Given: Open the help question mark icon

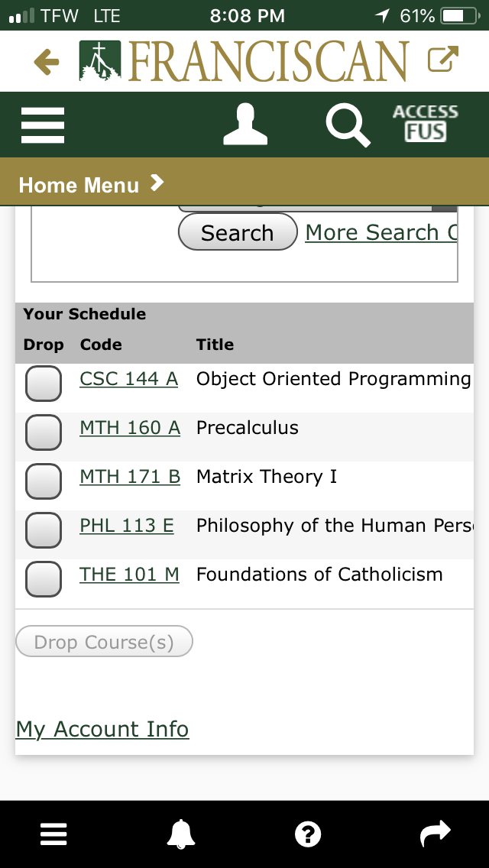Looking at the screenshot, I should 308,834.
